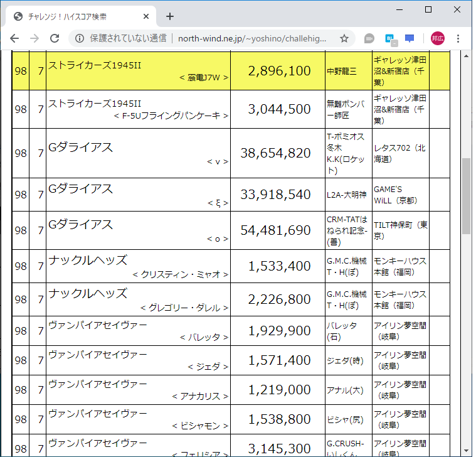
Task: Select player L2A-大明神
Action: pos(347,195)
